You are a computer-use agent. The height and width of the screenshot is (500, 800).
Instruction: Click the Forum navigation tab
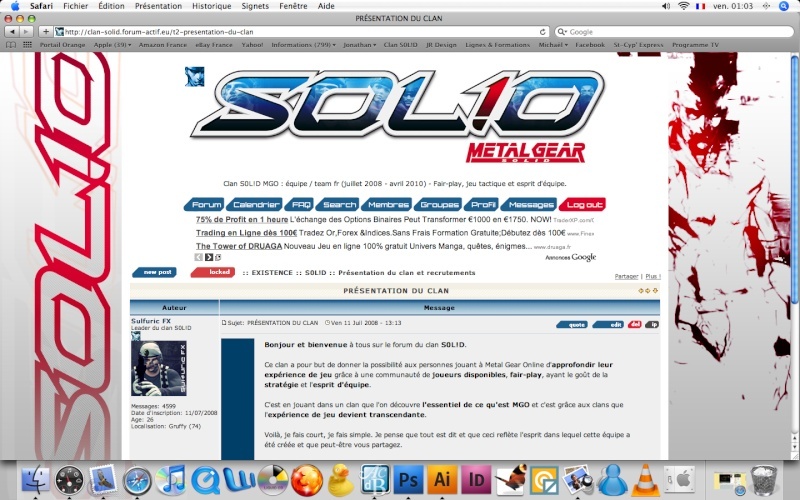[205, 205]
